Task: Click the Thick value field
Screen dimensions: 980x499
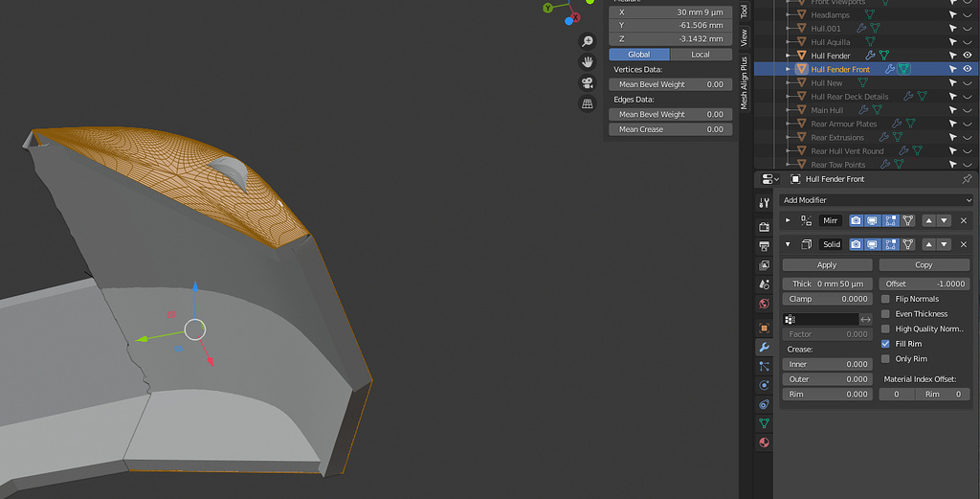Action: point(827,284)
